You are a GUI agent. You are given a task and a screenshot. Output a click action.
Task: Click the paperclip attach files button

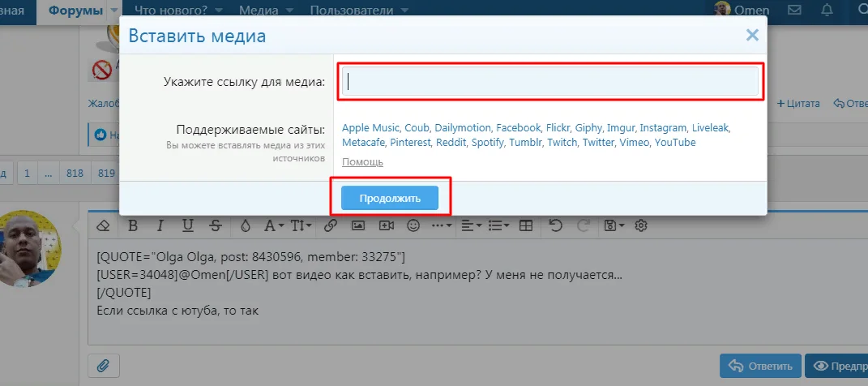click(x=104, y=366)
